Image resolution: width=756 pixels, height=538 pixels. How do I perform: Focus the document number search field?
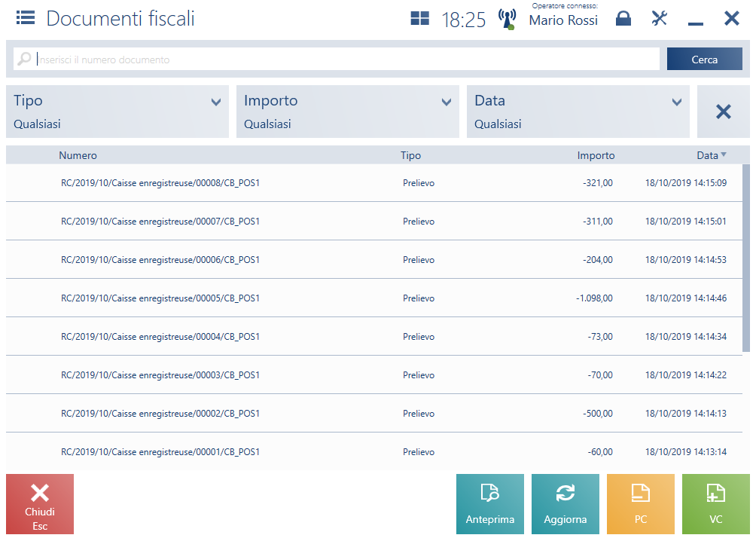(337, 59)
